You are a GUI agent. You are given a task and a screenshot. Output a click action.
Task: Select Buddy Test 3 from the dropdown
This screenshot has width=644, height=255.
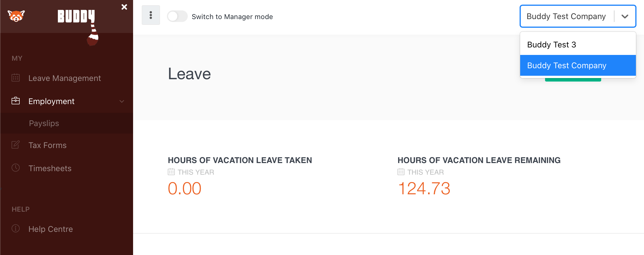click(551, 45)
